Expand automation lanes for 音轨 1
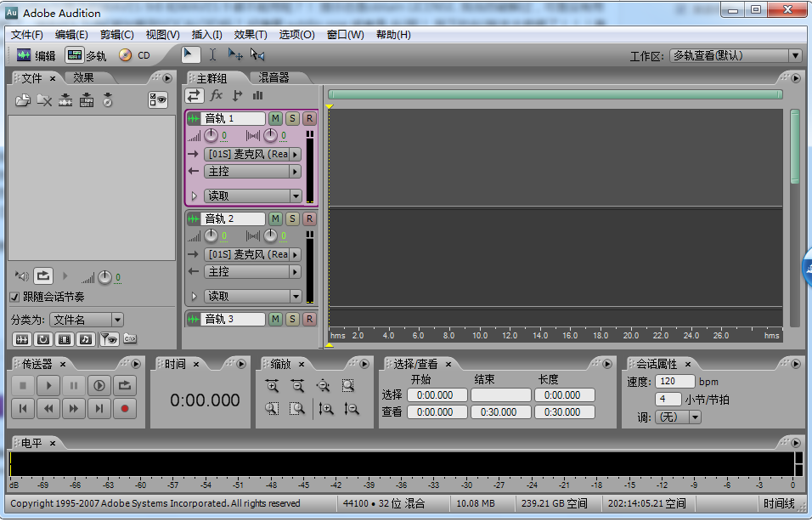Viewport: 812px width, 522px height. 195,196
